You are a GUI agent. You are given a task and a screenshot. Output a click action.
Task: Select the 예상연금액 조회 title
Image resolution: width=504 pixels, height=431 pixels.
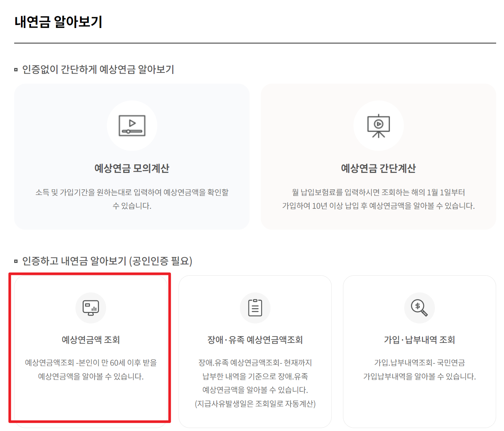tap(91, 340)
